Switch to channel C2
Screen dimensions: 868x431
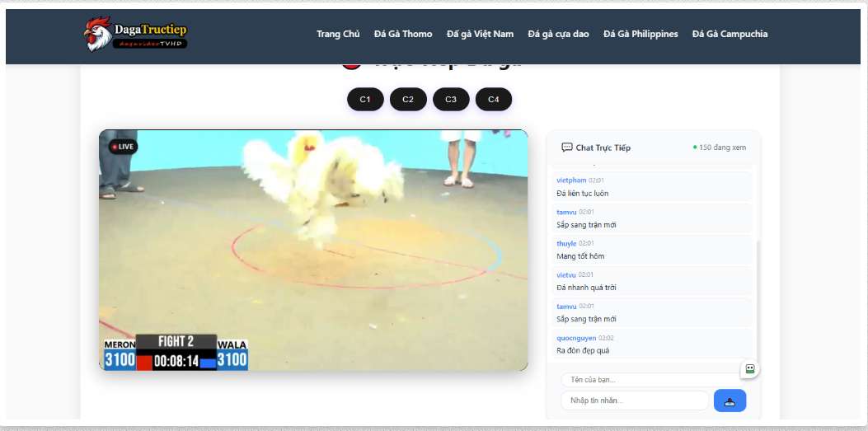point(408,100)
